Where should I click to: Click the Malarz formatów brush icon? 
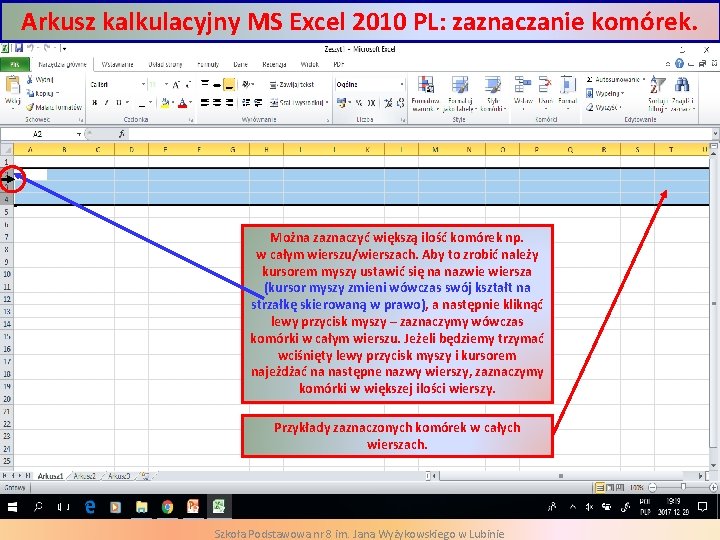pos(30,107)
